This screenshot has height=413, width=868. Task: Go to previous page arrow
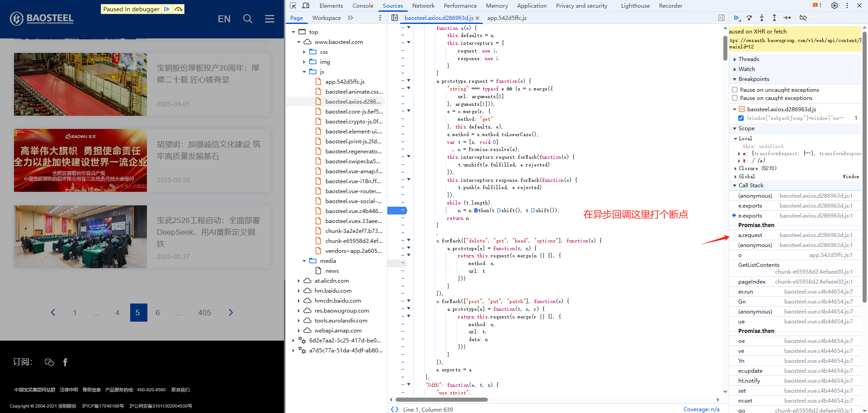pyautogui.click(x=53, y=313)
